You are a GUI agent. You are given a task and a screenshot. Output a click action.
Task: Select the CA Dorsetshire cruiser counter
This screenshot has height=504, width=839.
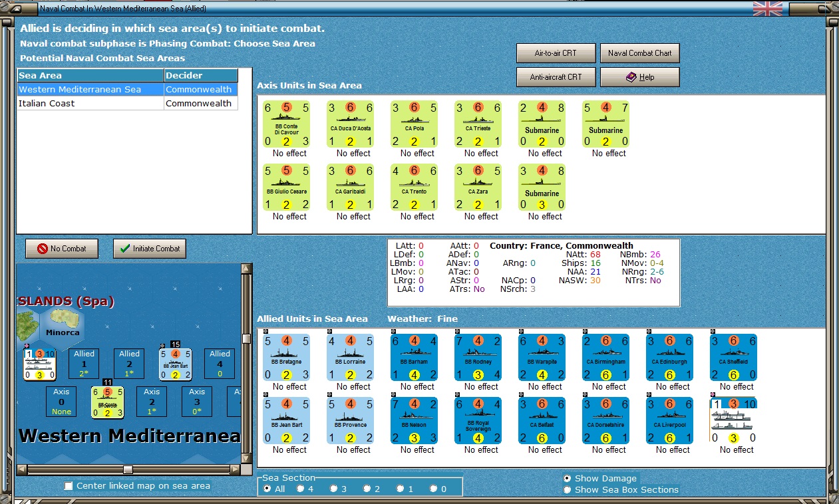[606, 420]
